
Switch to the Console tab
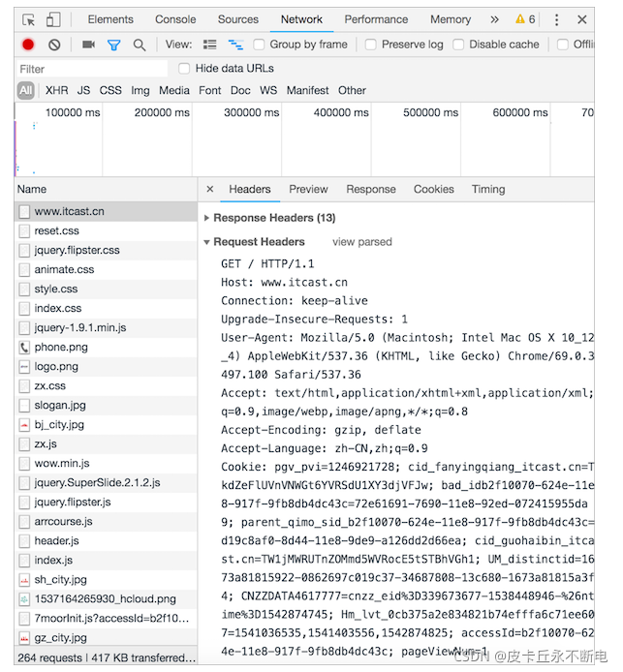click(x=175, y=19)
